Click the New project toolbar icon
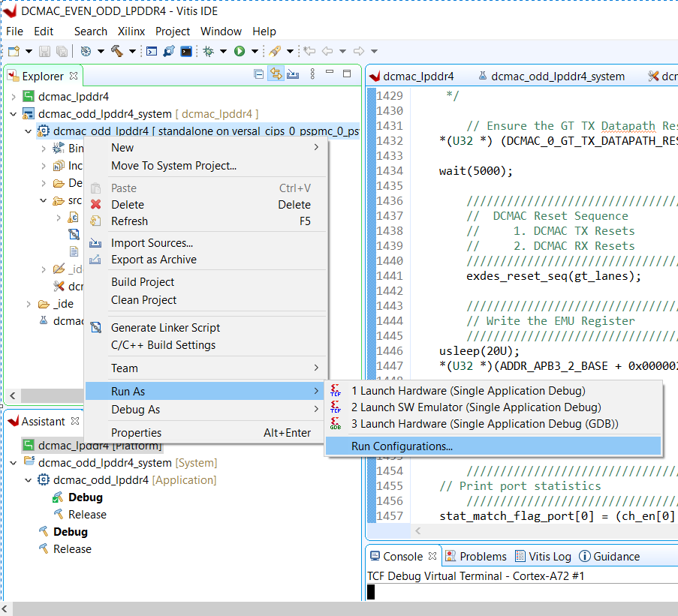Viewport: 678px width, 616px height. pos(13,51)
